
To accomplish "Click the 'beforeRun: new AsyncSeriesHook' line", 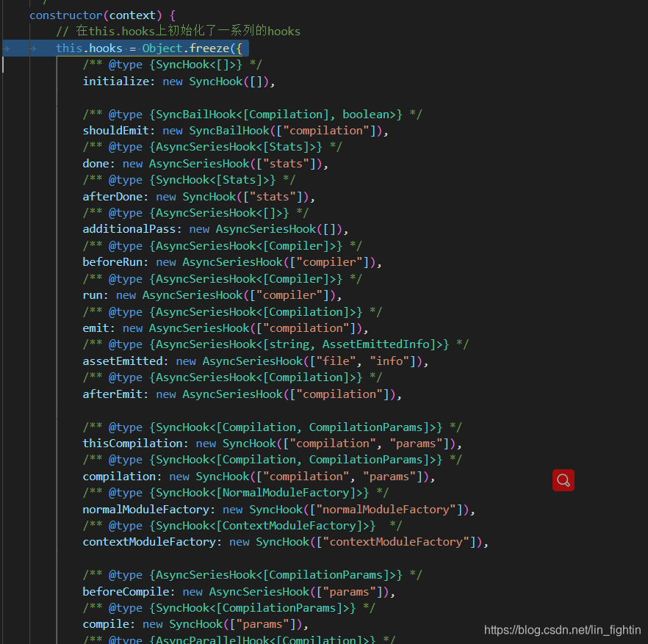I will pyautogui.click(x=232, y=262).
